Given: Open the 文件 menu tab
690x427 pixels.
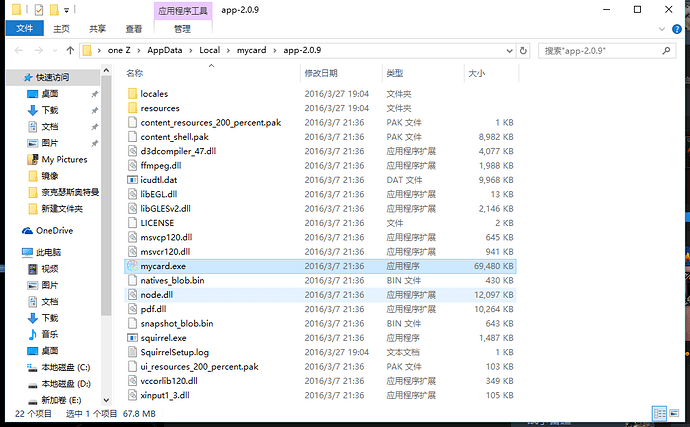Looking at the screenshot, I should 23,29.
